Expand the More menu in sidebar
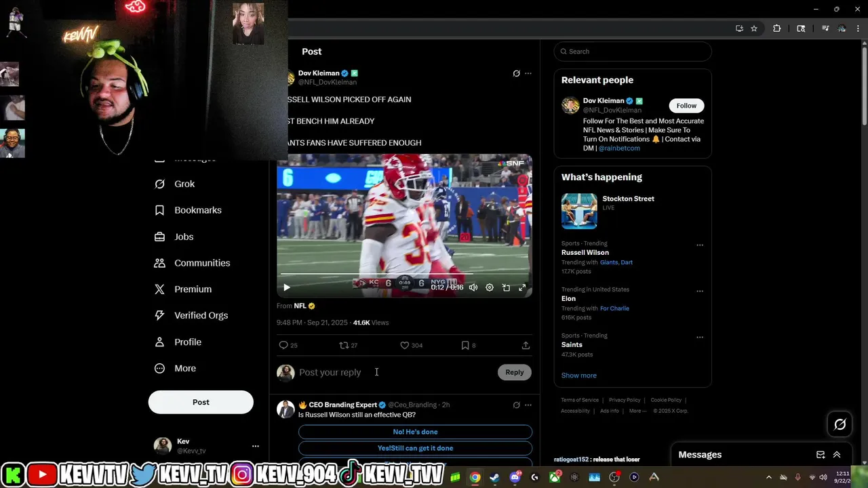The height and width of the screenshot is (488, 868). coord(175,369)
